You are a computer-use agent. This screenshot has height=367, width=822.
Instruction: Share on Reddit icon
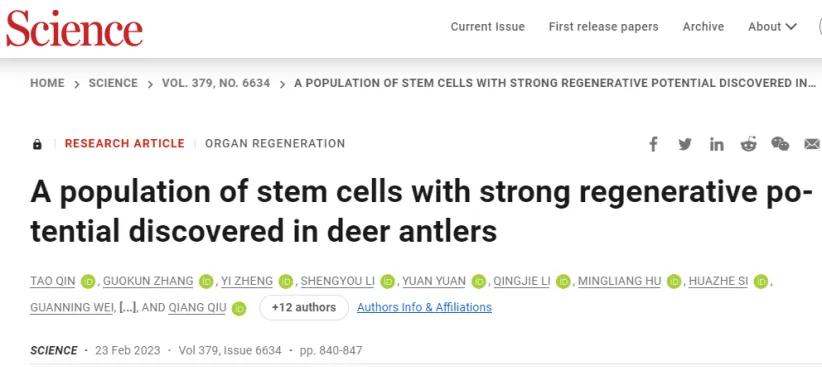tap(749, 144)
